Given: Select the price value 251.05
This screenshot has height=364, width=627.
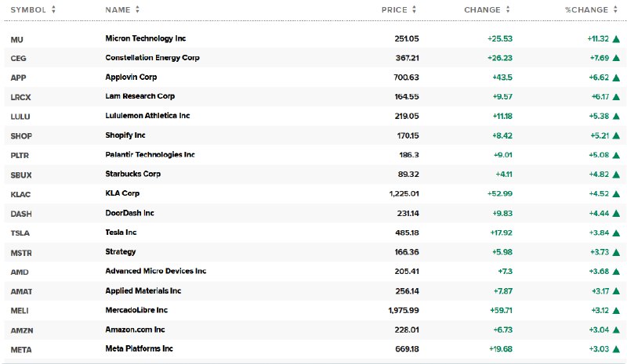Looking at the screenshot, I should [407, 39].
